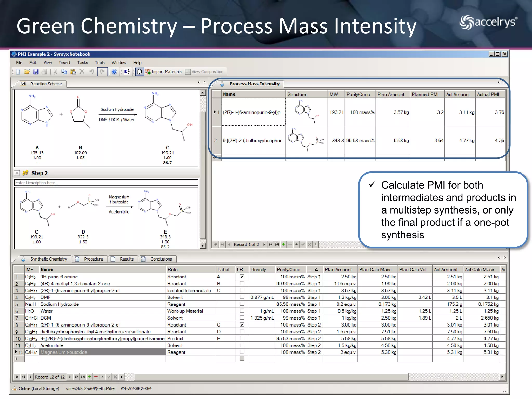The width and height of the screenshot is (532, 399).
Task: Collapse the Step 2 section
Action: click(x=17, y=173)
